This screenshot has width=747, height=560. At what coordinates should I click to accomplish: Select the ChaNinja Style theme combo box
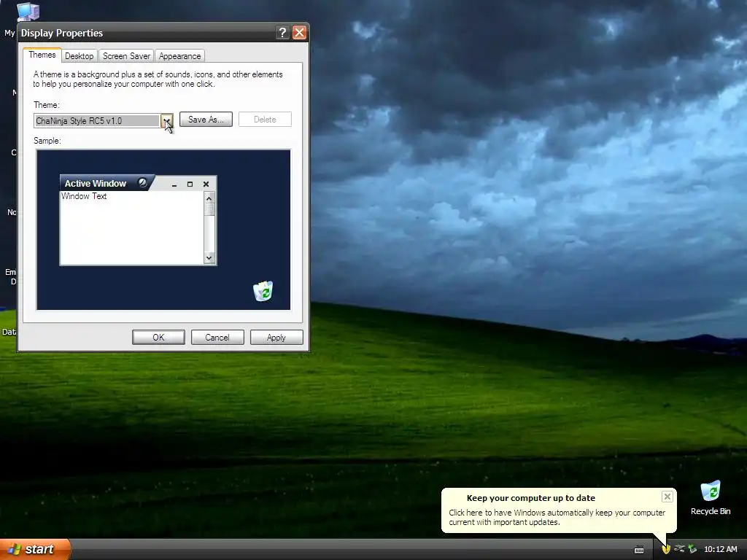coord(104,120)
